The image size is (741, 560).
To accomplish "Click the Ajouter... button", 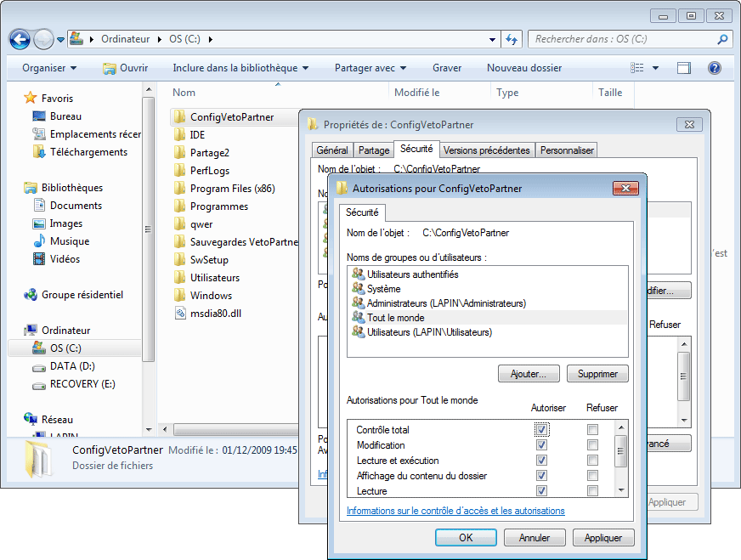I will coord(529,374).
